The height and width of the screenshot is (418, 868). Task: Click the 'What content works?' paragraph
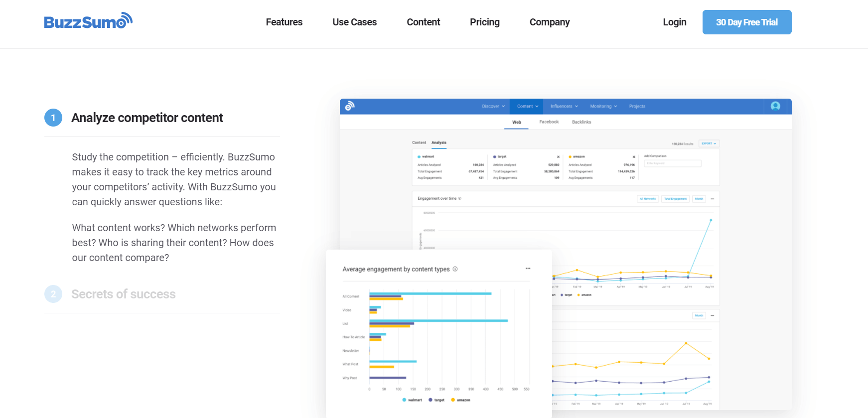[x=174, y=243]
